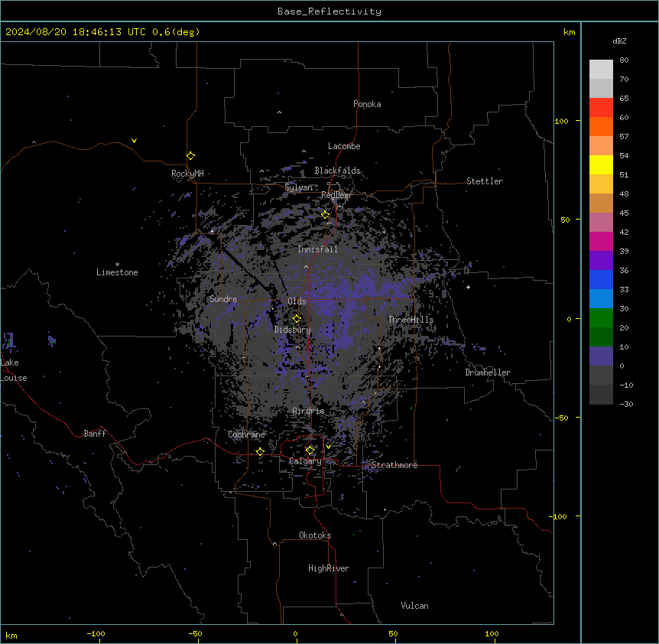Click the HighRiver city label
Image resolution: width=659 pixels, height=644 pixels.
[x=329, y=568]
